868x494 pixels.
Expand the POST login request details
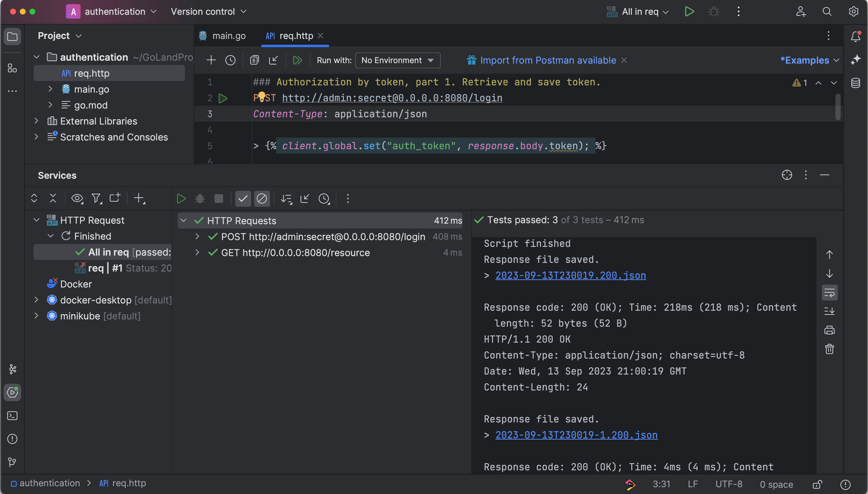pyautogui.click(x=197, y=236)
